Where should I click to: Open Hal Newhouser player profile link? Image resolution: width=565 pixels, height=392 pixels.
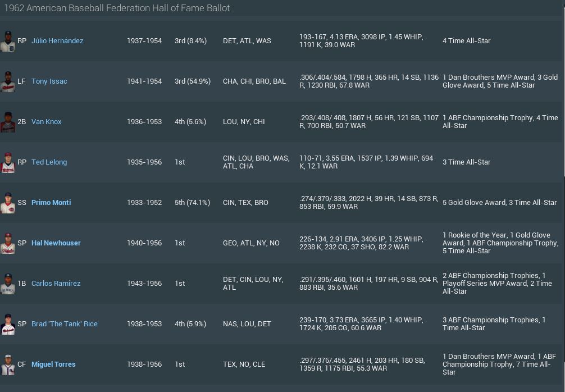click(x=56, y=243)
